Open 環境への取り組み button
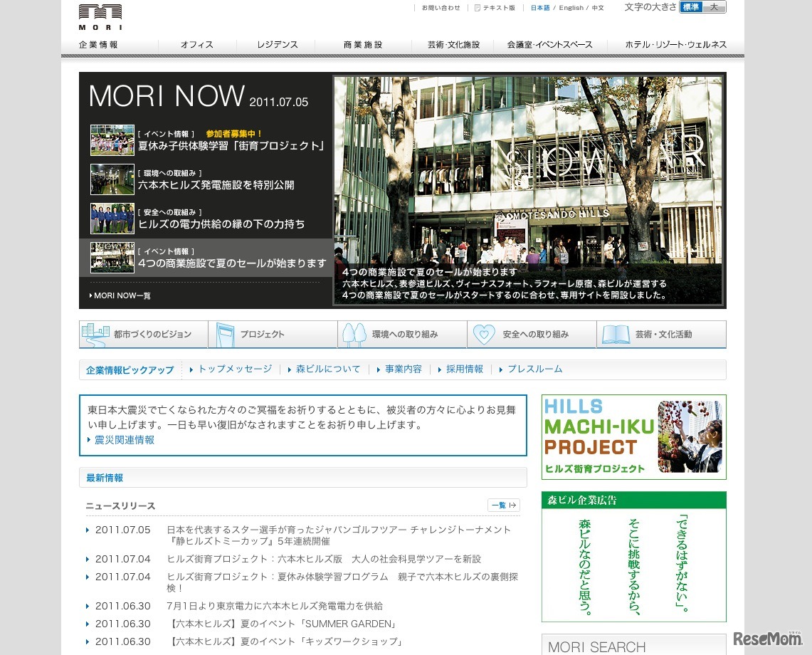 (x=402, y=334)
